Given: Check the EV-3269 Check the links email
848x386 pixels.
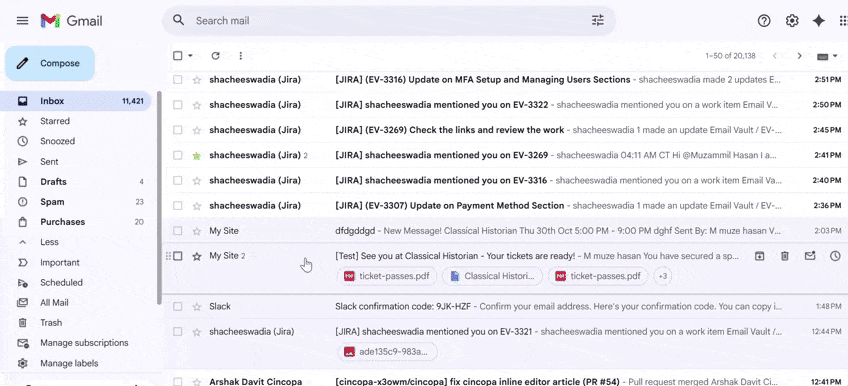Looking at the screenshot, I should 177,130.
